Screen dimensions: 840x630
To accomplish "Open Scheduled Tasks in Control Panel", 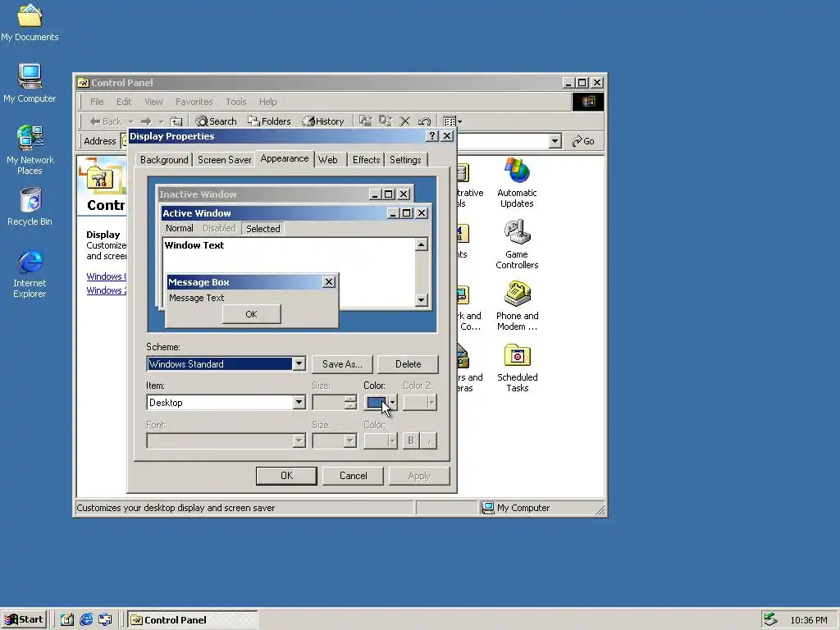I will tap(517, 367).
